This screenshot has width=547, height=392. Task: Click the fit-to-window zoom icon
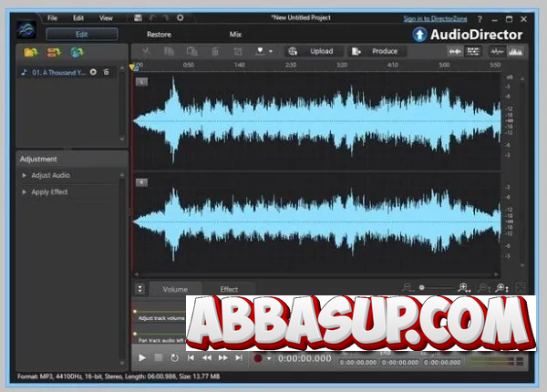[x=521, y=288]
